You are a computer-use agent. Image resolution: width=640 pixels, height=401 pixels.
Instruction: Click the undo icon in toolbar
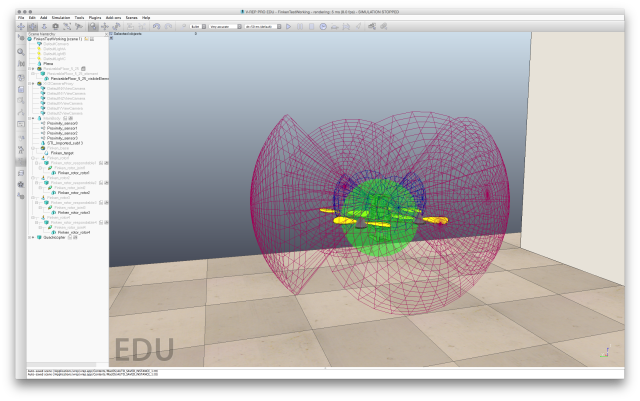156,27
